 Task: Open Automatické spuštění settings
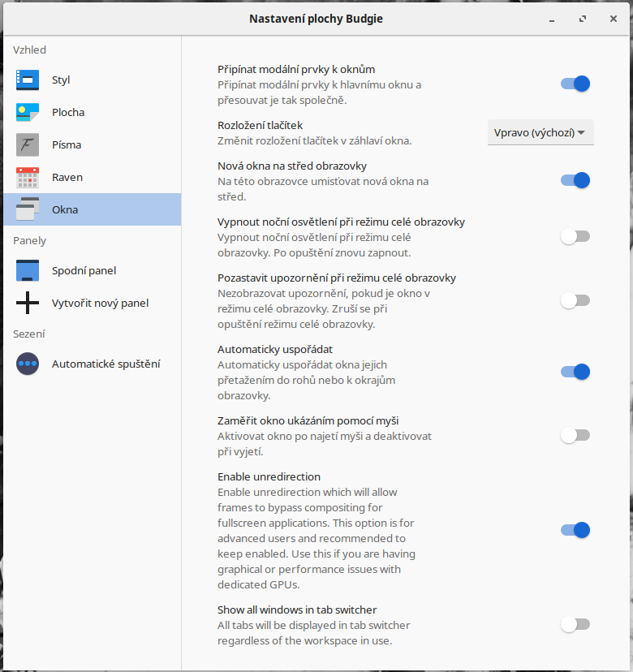click(93, 364)
